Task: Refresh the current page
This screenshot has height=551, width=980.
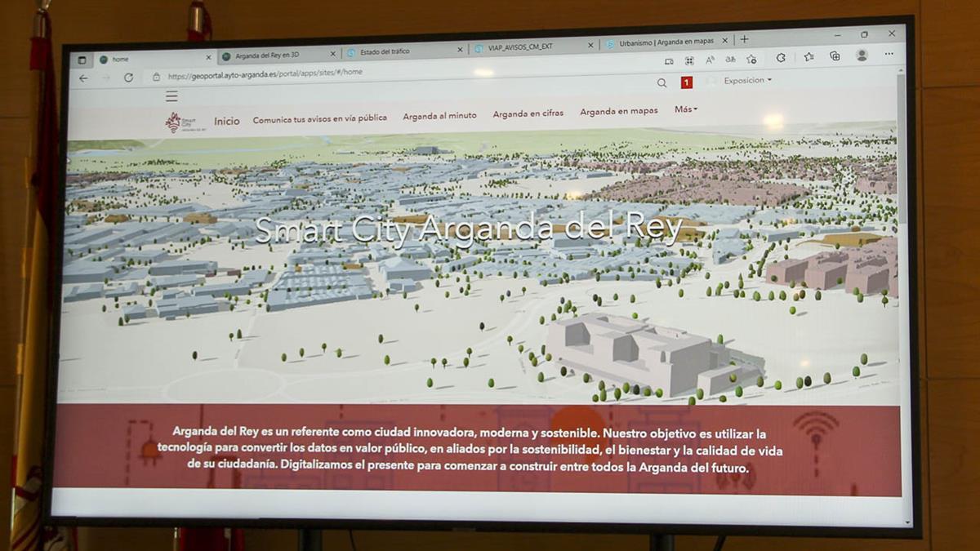Action: 130,78
